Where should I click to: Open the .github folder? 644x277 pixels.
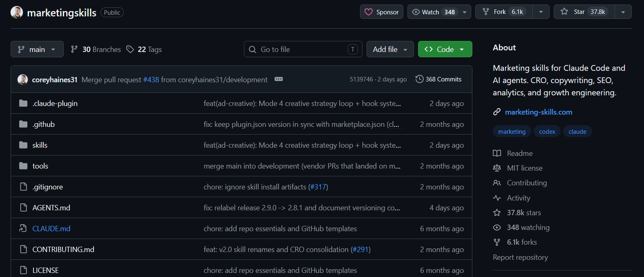click(x=44, y=124)
